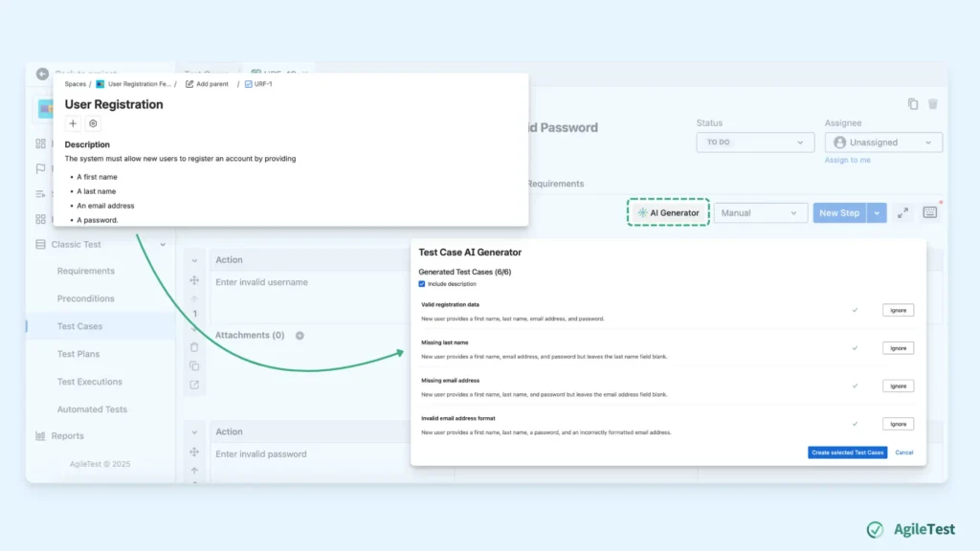Click the plus icon under User Registration
This screenshot has width=980, height=551.
tap(73, 123)
